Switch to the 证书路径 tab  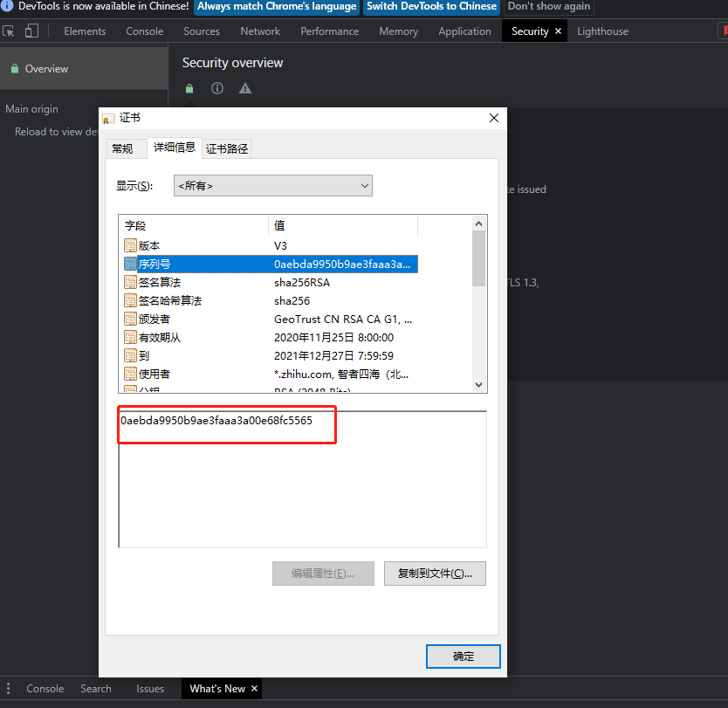click(227, 148)
